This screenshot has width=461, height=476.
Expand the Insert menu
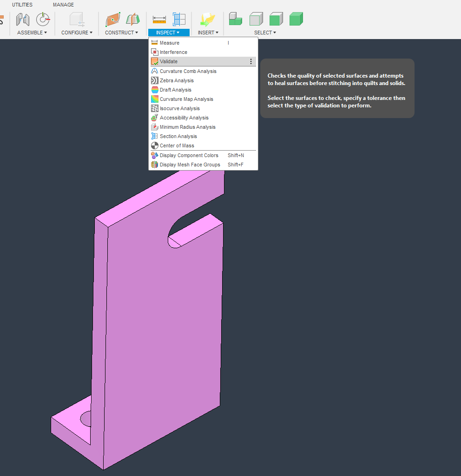pos(208,32)
